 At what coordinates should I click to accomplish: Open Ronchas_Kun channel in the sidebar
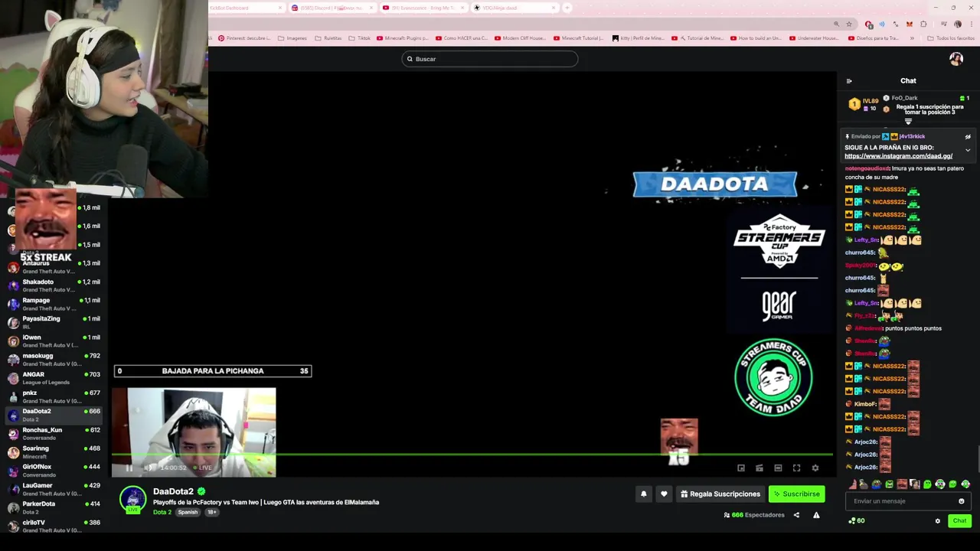click(x=54, y=433)
